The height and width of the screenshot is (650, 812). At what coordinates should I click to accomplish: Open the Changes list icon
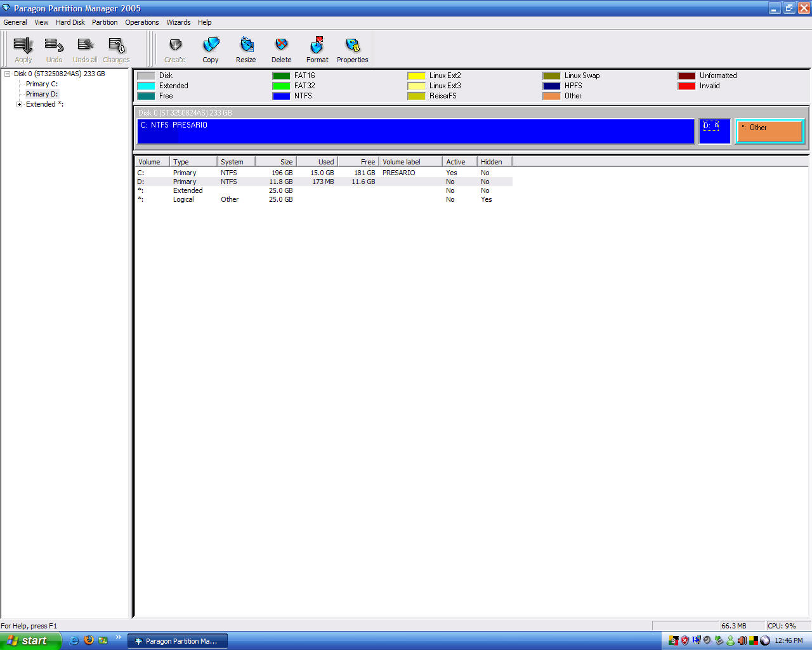[x=116, y=46]
